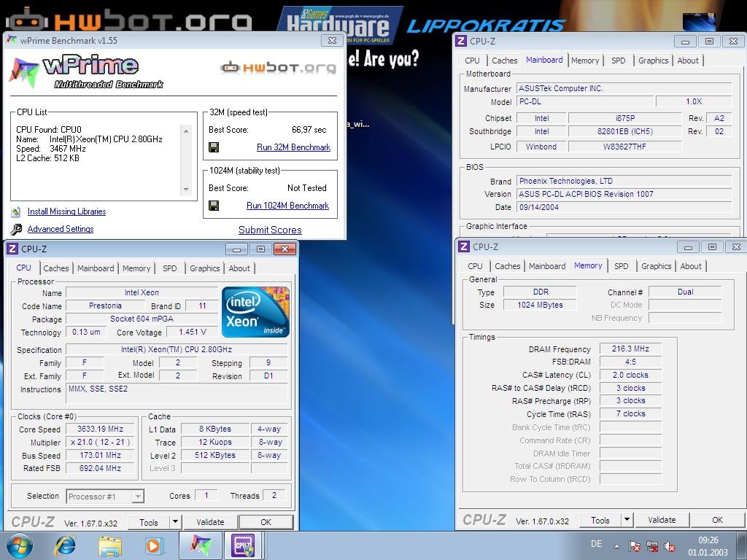Click the HWBOT.org logo in wPrime window
The image size is (747, 560).
coord(278,68)
